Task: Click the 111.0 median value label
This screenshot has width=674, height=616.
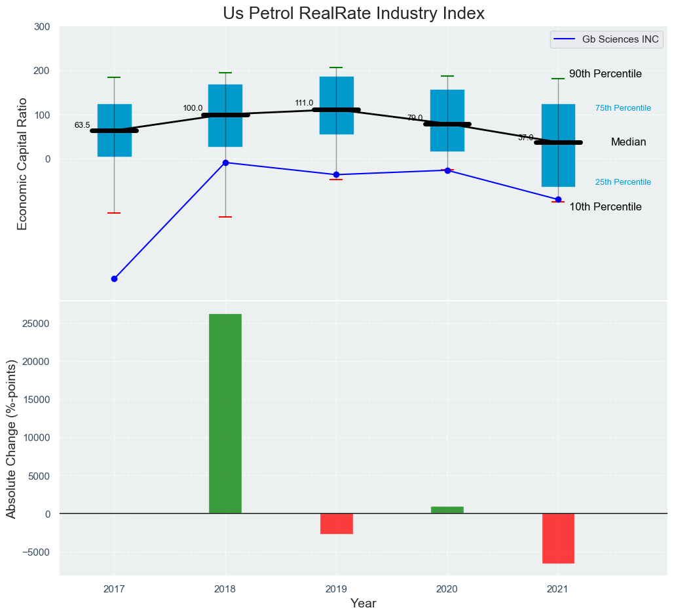Action: (304, 103)
